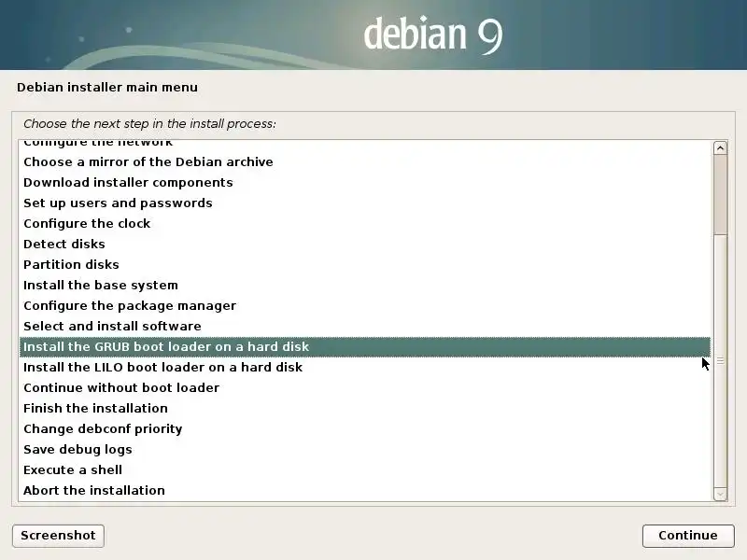This screenshot has width=747, height=560.
Task: Choose 'Install the base system'
Action: coord(365,285)
